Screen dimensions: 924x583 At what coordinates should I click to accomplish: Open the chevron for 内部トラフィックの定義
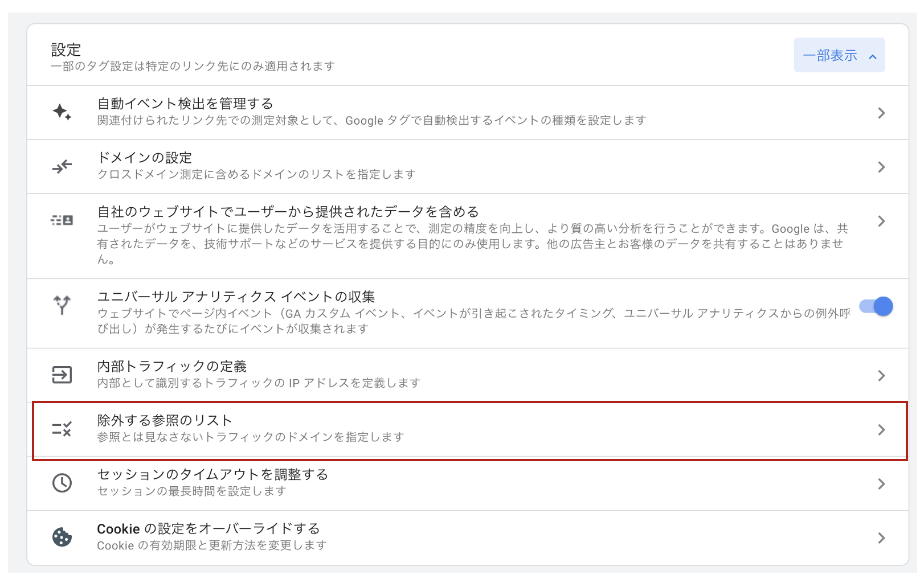pos(881,375)
